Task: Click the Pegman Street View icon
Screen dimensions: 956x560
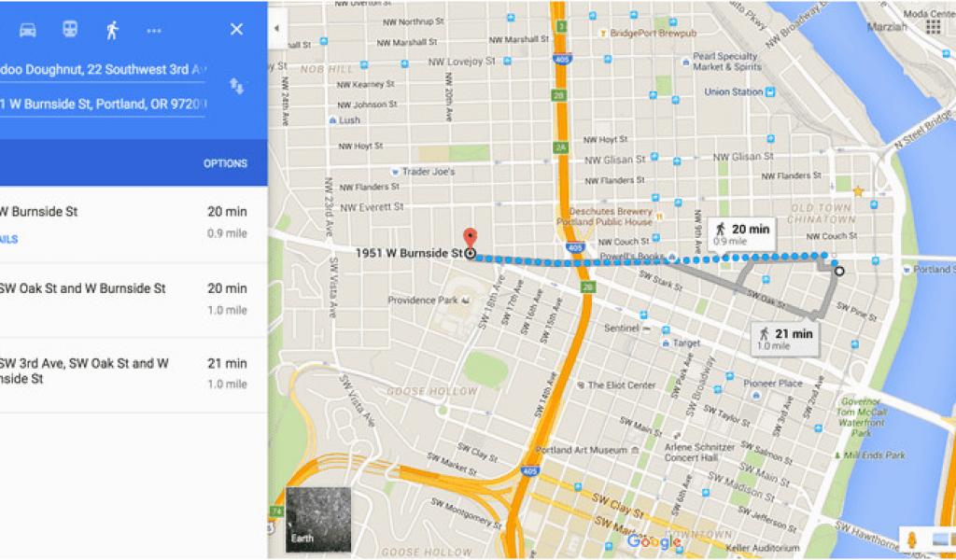Action: (x=912, y=539)
